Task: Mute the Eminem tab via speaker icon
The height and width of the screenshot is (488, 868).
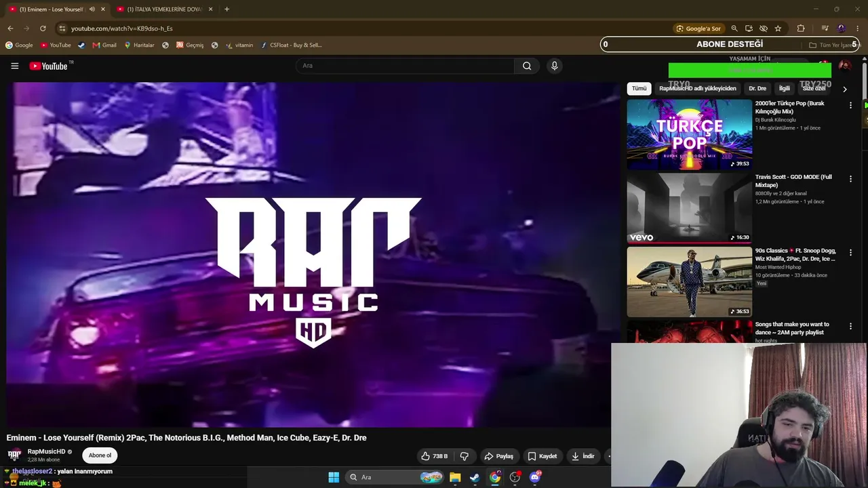Action: [92, 9]
